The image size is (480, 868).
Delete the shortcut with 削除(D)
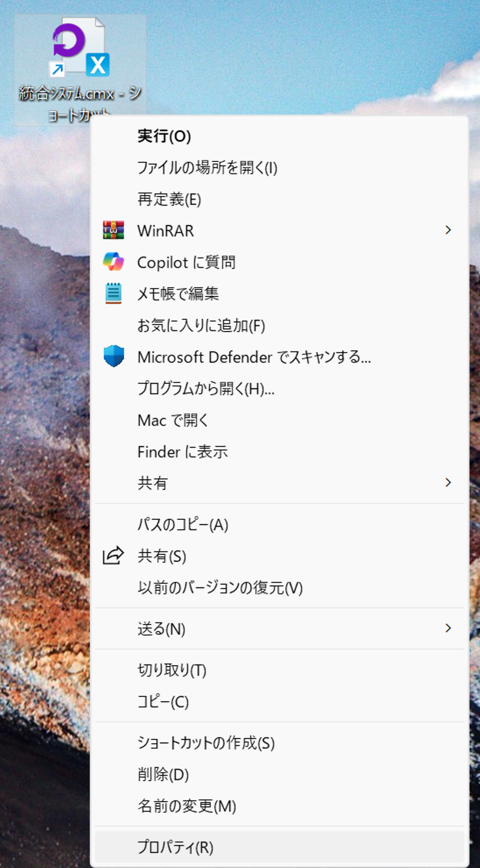pos(163,774)
